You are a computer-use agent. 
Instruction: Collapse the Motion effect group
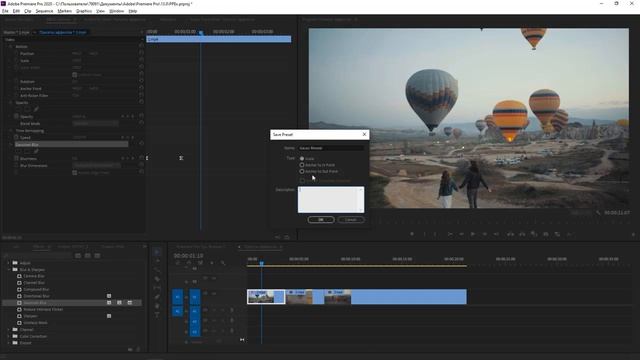[x=11, y=47]
